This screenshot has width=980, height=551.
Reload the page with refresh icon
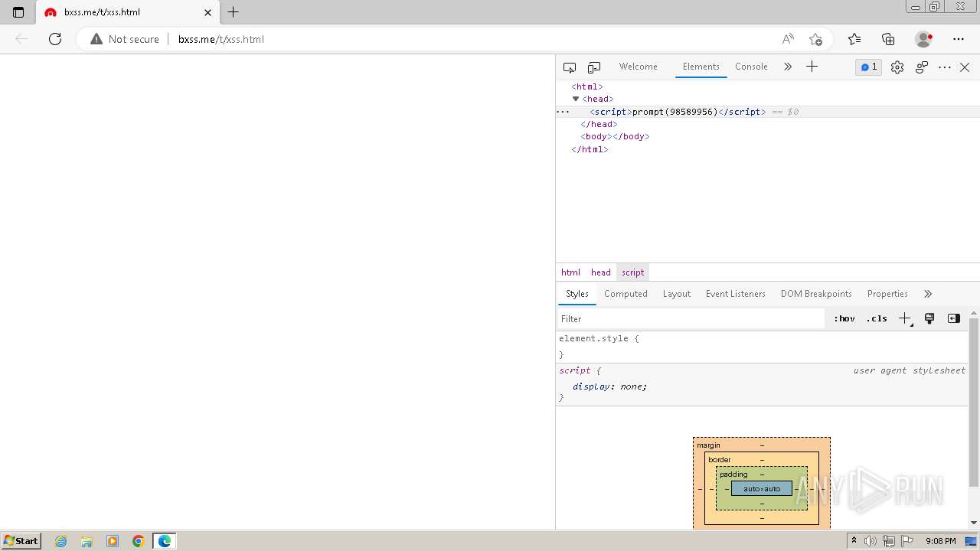click(55, 39)
